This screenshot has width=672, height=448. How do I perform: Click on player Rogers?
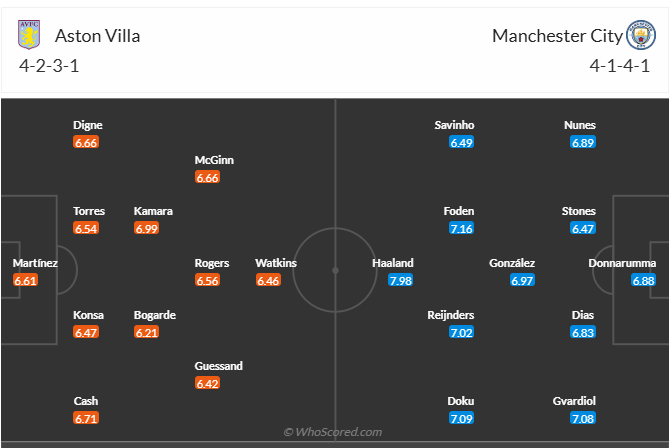pyautogui.click(x=212, y=263)
